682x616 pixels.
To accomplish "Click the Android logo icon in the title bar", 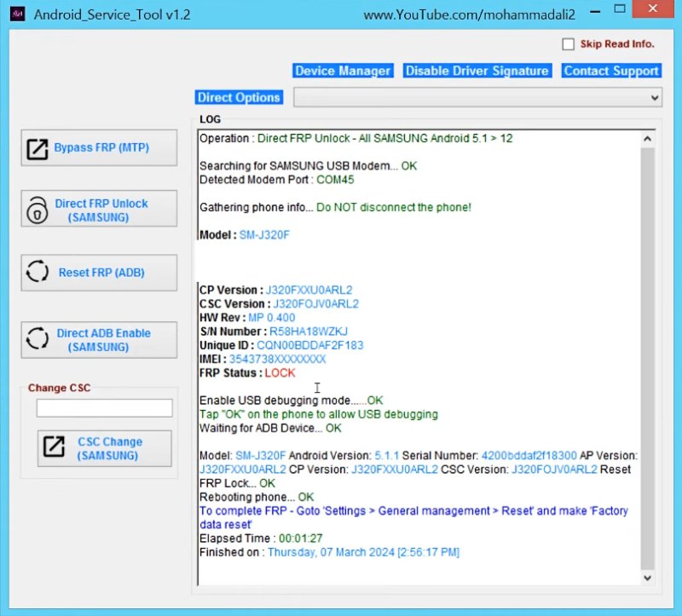I will pyautogui.click(x=20, y=14).
